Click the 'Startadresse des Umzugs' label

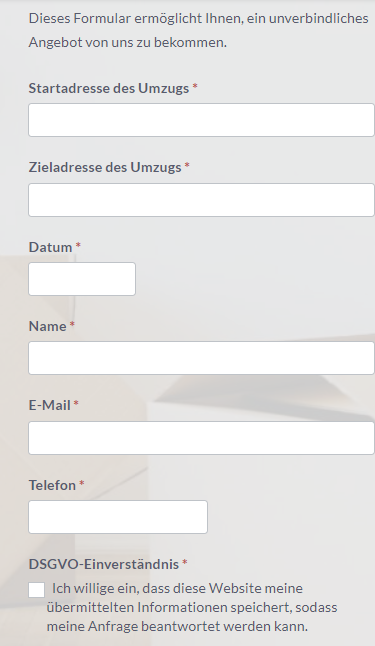click(109, 88)
